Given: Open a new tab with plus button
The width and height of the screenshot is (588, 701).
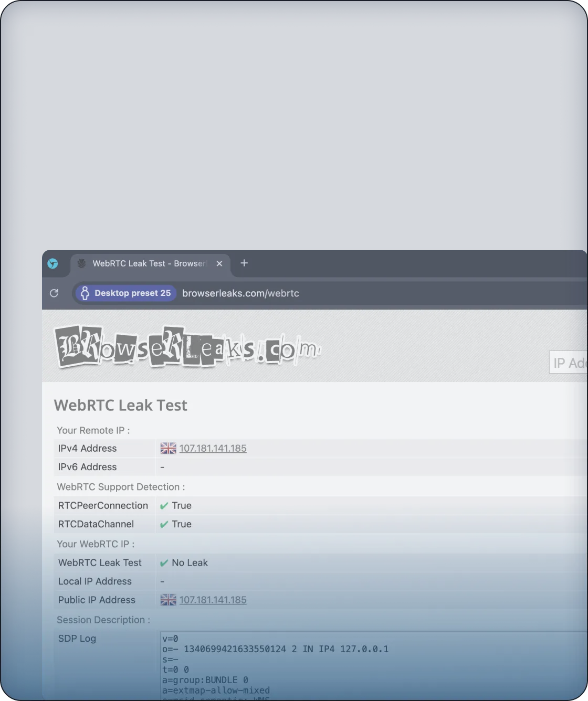Looking at the screenshot, I should click(x=244, y=263).
